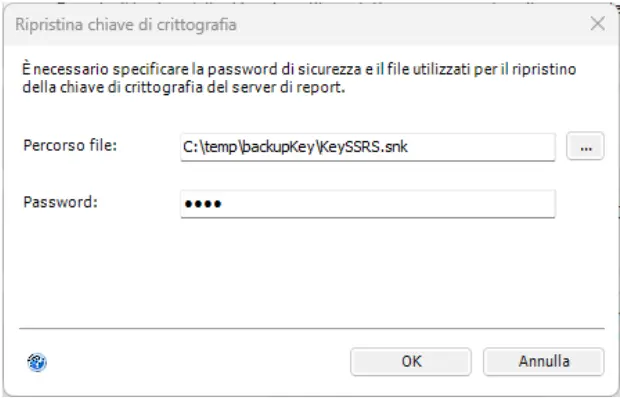Viewport: 620px width, 398px height.
Task: Click the help icon at bottom left
Action: [37, 362]
